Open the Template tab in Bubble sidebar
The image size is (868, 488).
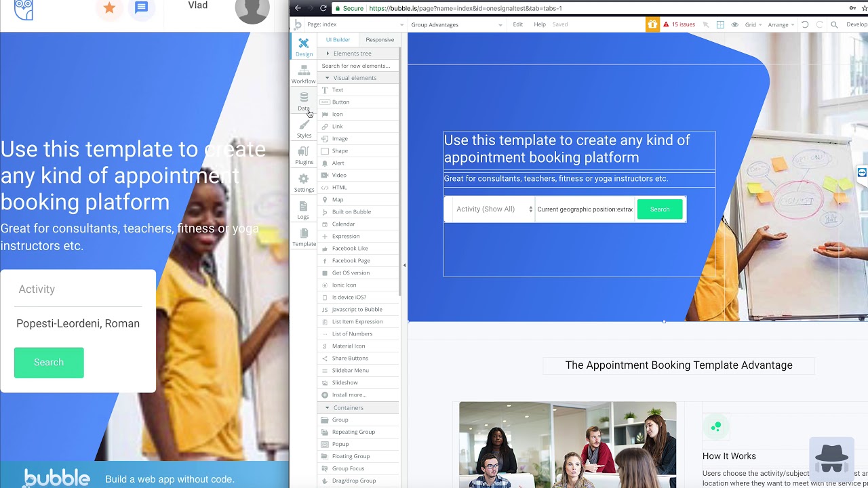[x=304, y=237]
